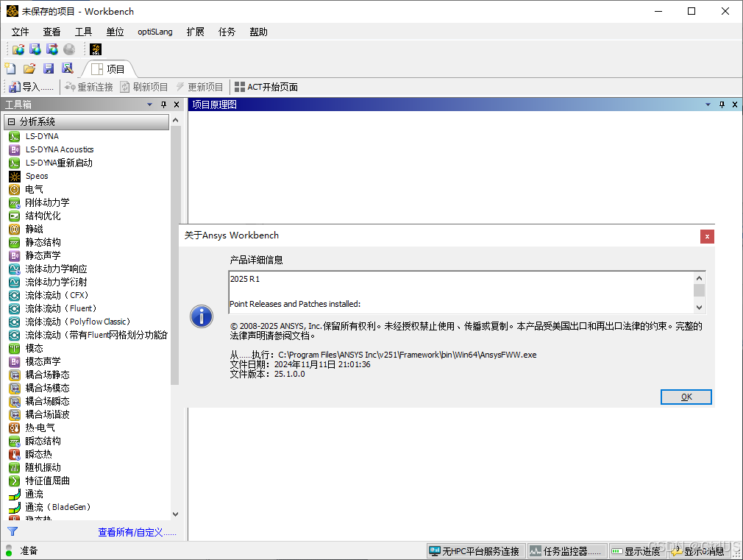This screenshot has width=743, height=560.
Task: Click the black optiSLang toolbar icon
Action: pos(96,49)
